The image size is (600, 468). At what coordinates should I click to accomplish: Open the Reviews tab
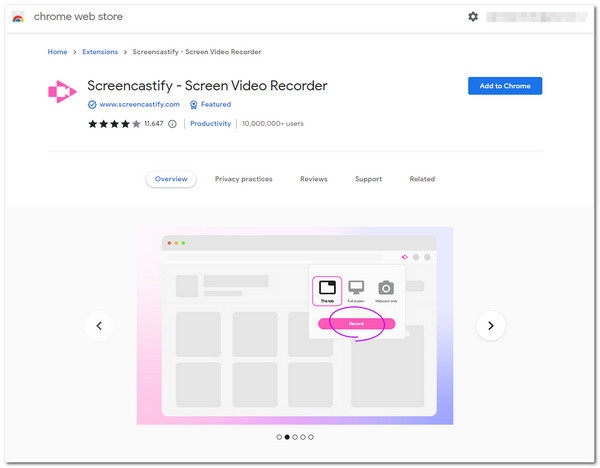click(314, 179)
